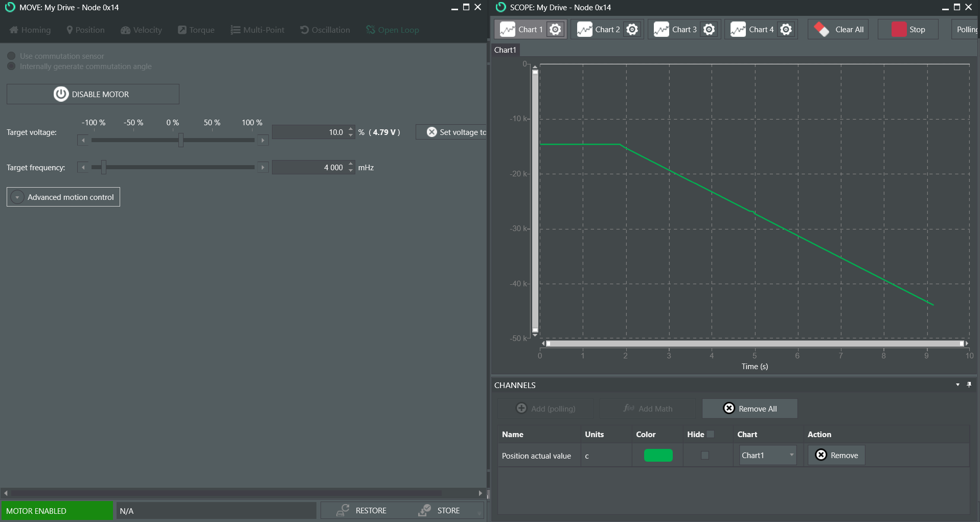Switch to the Oscillation tab
The width and height of the screenshot is (980, 522).
click(x=325, y=30)
